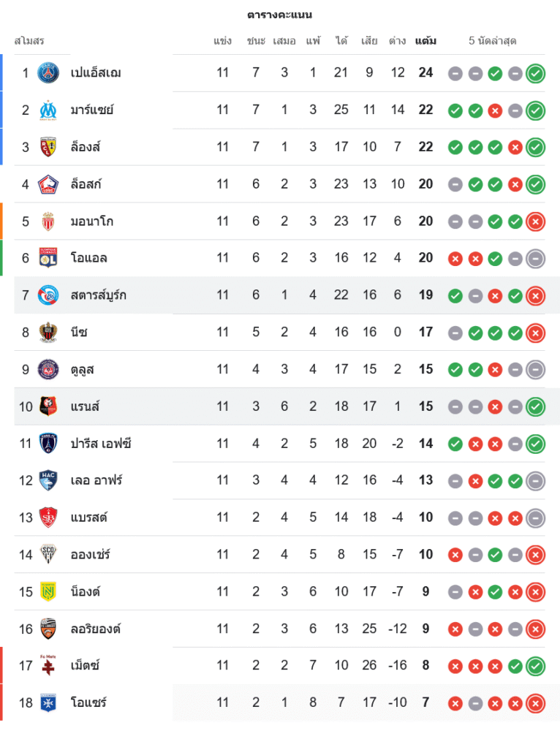Viewport: 560px width, 731px height.
Task: Sort by the แต้ม points column header
Action: [425, 41]
